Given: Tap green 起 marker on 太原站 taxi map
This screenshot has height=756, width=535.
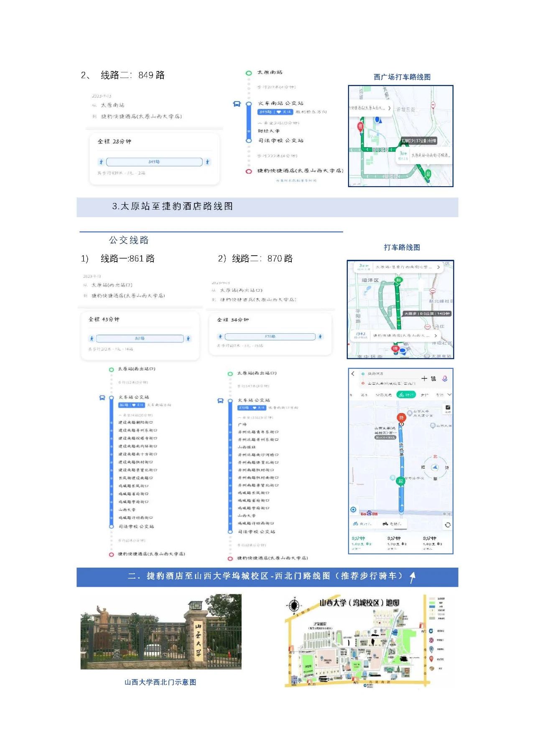Looking at the screenshot, I should pos(398,280).
